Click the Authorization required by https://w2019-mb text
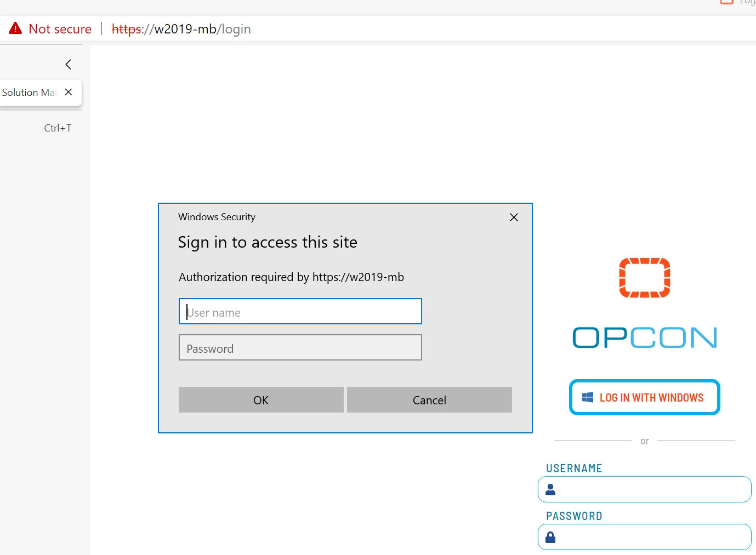The width and height of the screenshot is (756, 555). tap(291, 277)
